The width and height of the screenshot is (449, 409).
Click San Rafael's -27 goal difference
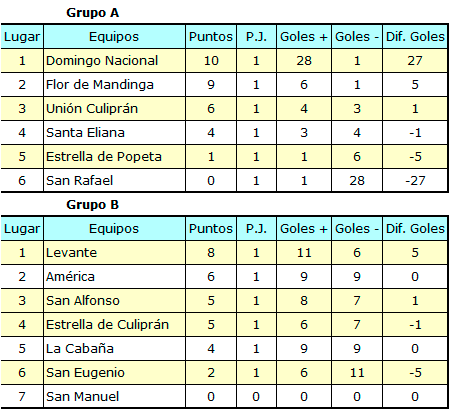pos(415,181)
